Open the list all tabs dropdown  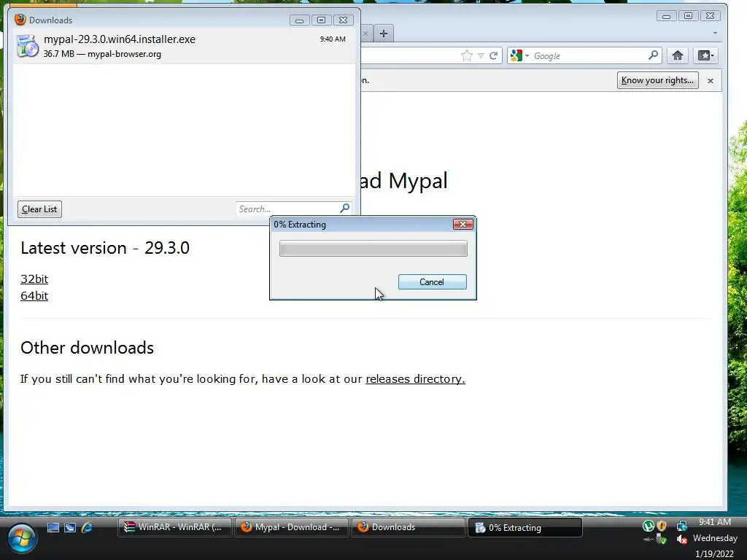(x=715, y=34)
